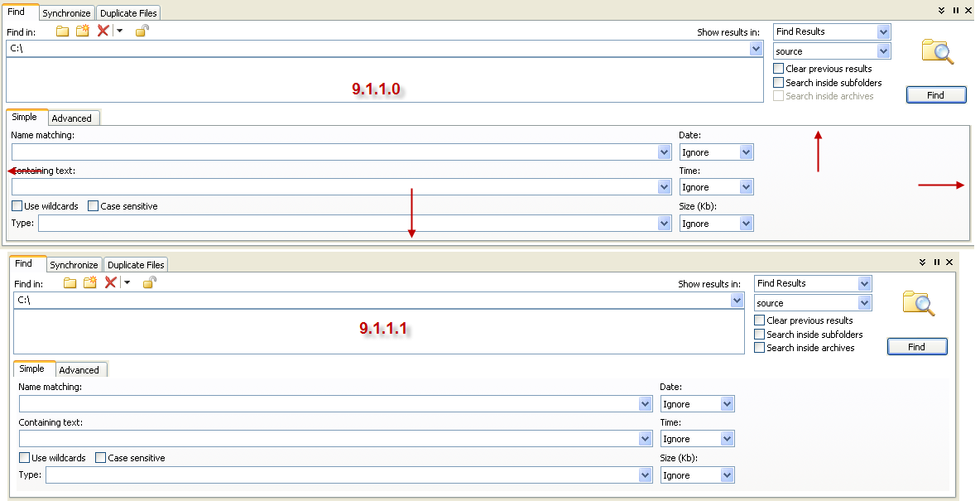Click the add new folder icon in lower panel
This screenshot has width=980, height=501.
tap(90, 282)
